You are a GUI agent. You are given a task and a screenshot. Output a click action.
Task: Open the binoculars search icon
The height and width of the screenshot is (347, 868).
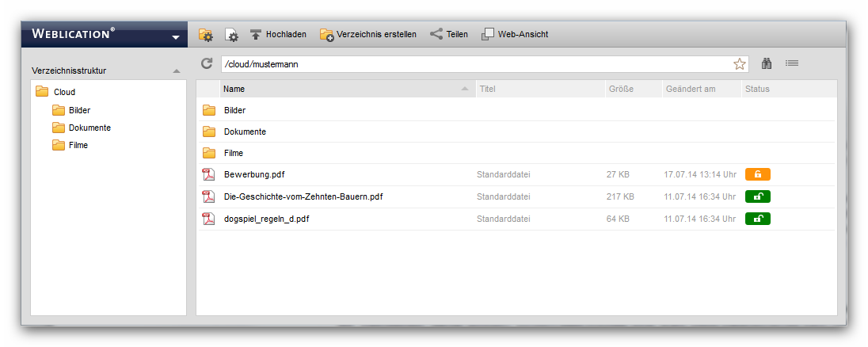(x=767, y=63)
